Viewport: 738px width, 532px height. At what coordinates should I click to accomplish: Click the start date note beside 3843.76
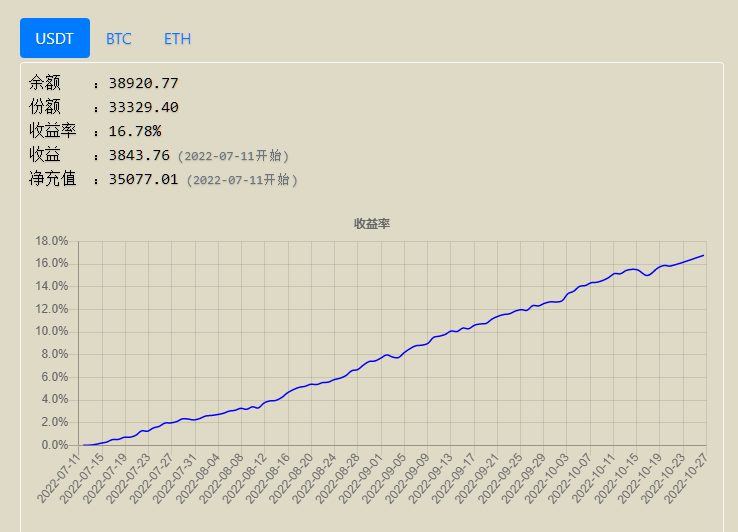[x=233, y=156]
